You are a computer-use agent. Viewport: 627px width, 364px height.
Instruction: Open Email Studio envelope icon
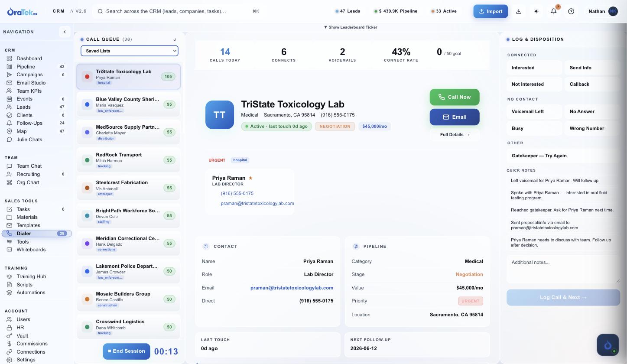pyautogui.click(x=9, y=83)
